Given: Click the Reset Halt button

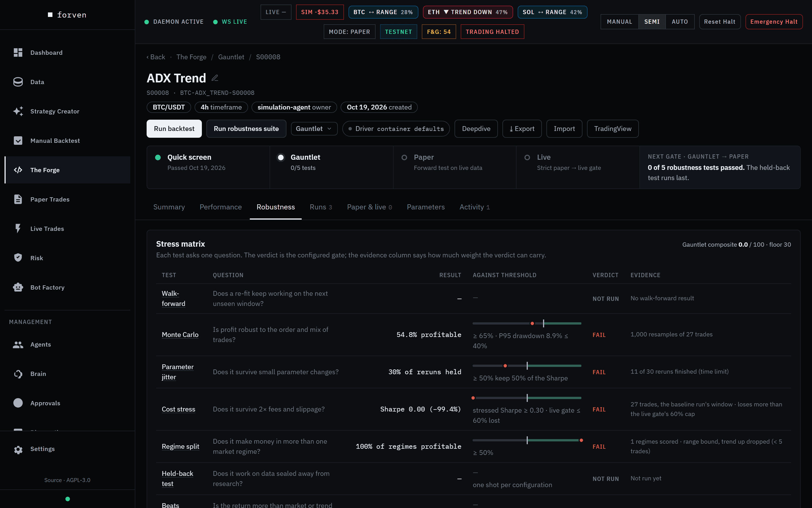Looking at the screenshot, I should pos(720,22).
